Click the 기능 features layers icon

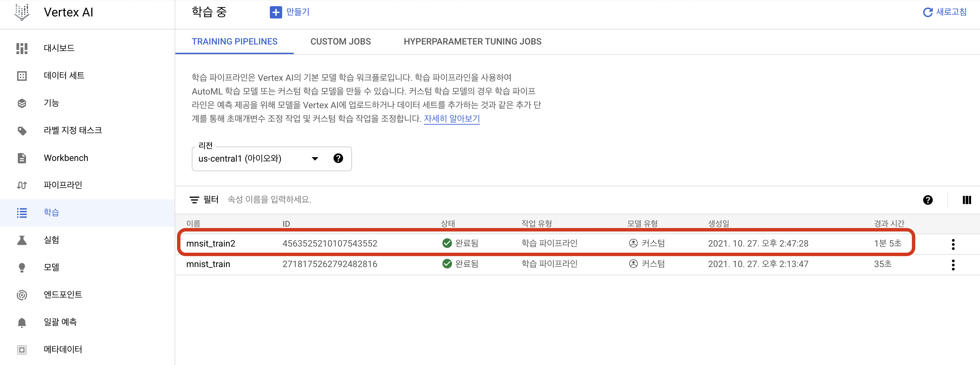click(x=22, y=103)
